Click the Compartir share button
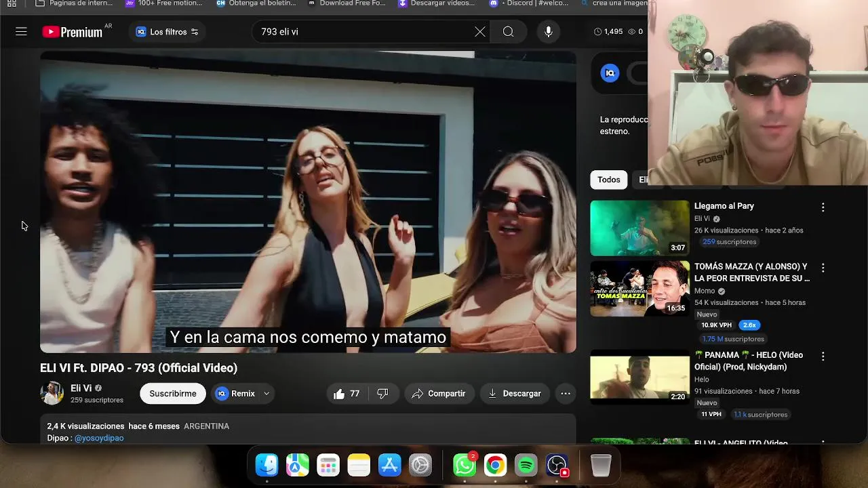This screenshot has height=488, width=868. pyautogui.click(x=438, y=393)
